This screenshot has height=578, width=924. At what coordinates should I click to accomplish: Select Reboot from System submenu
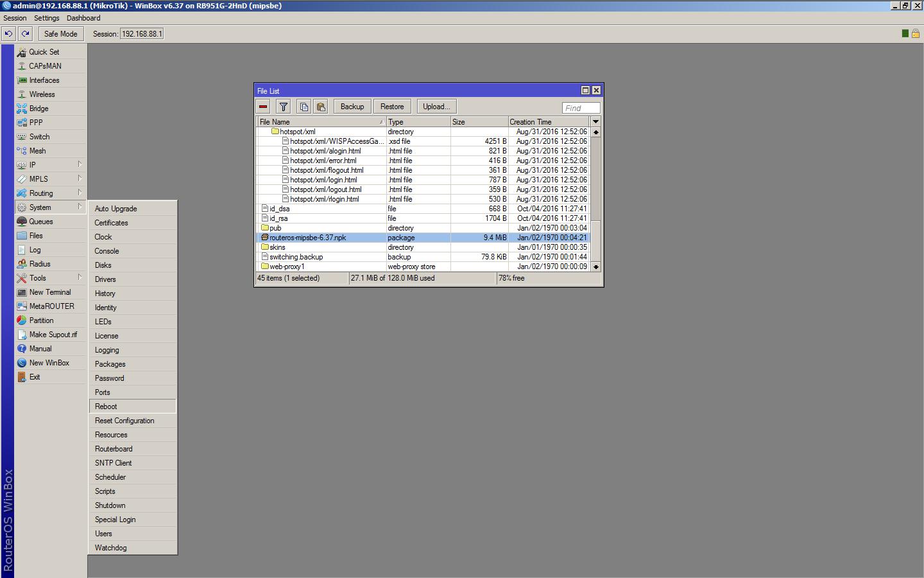pyautogui.click(x=133, y=407)
